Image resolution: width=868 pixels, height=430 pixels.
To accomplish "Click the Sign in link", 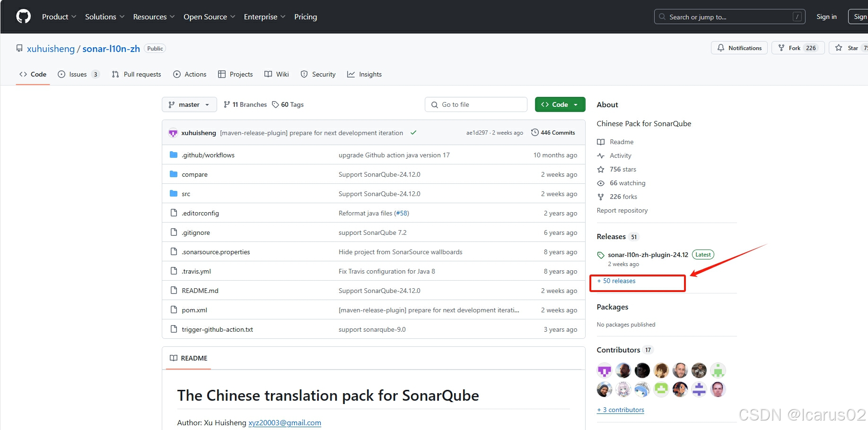I will [x=826, y=17].
